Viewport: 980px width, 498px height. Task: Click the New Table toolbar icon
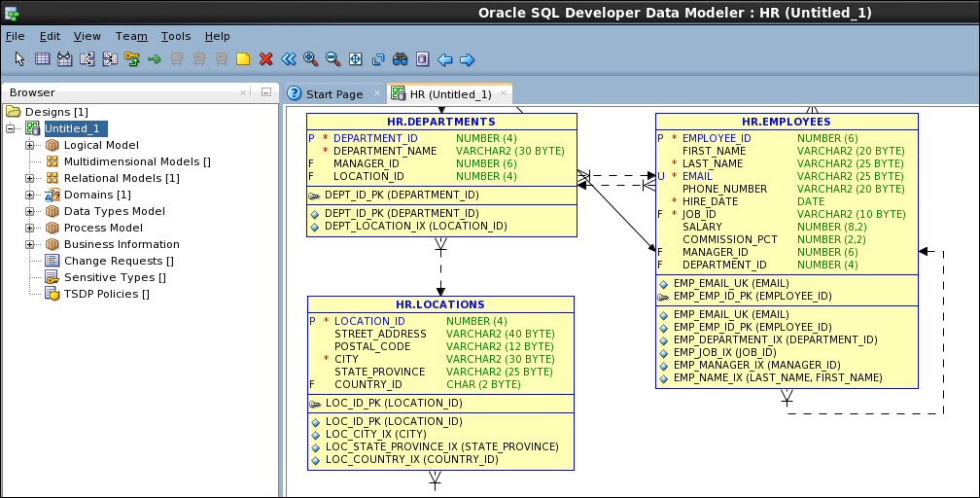click(42, 59)
